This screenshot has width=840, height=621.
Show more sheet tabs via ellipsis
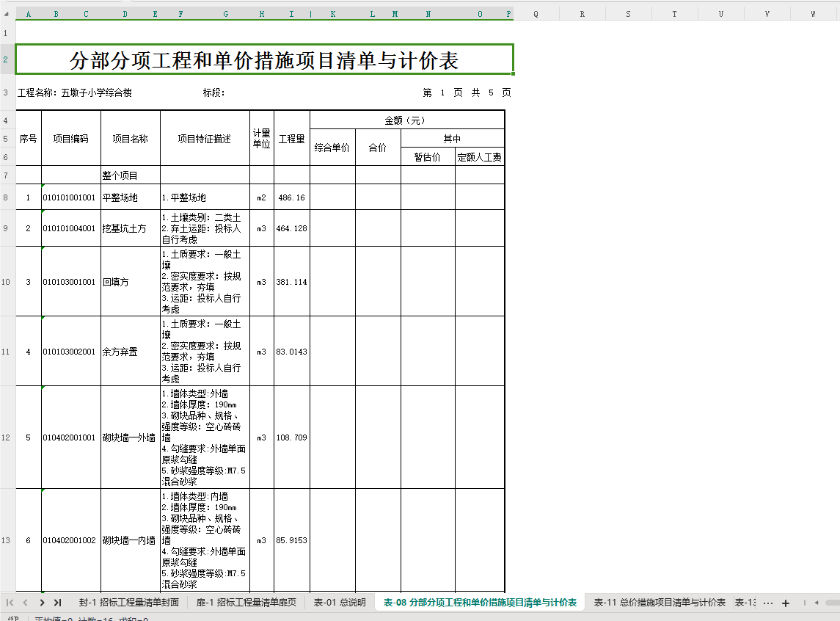pos(767,603)
